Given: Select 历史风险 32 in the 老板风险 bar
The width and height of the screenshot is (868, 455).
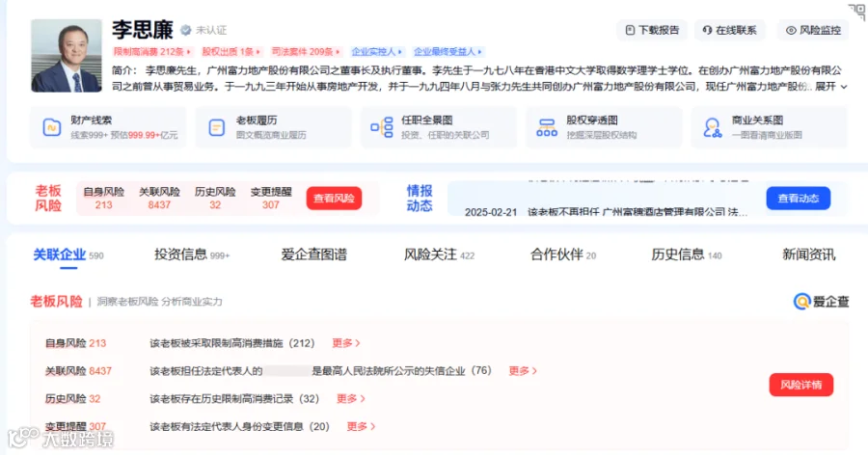Looking at the screenshot, I should point(215,199).
